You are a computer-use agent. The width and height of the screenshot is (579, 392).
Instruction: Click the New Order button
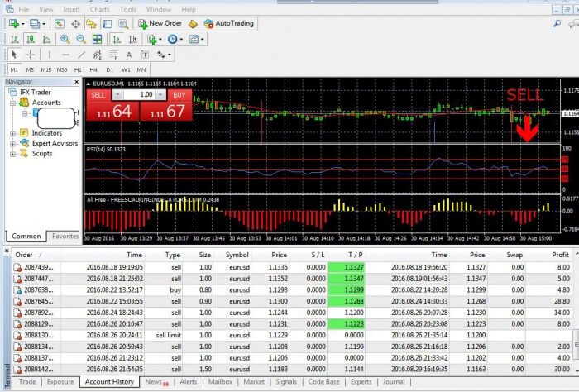(x=160, y=24)
